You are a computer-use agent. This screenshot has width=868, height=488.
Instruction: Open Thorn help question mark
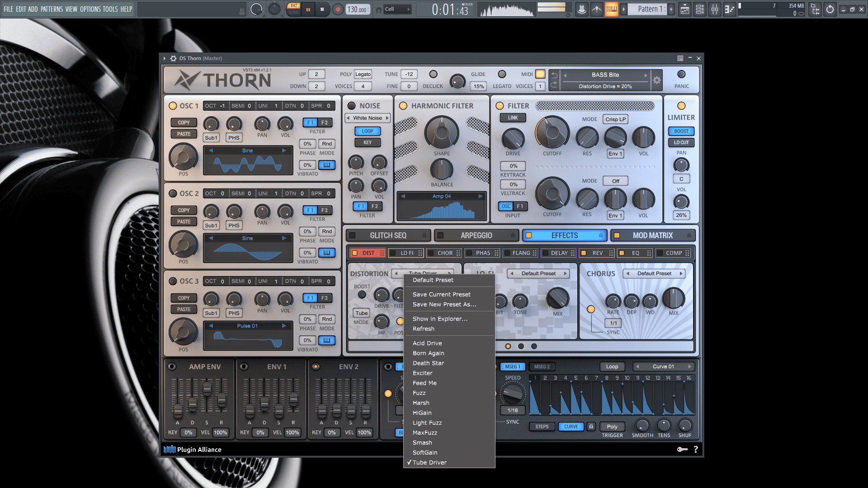click(x=696, y=449)
